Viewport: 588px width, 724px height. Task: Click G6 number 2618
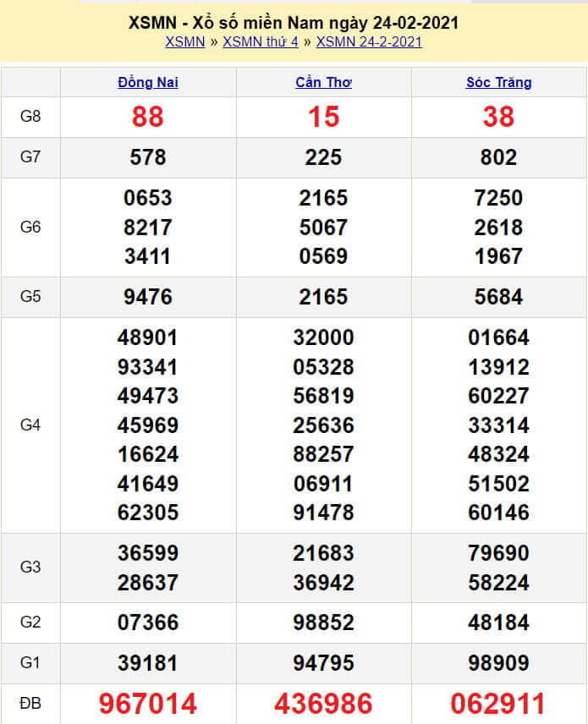[x=499, y=228]
